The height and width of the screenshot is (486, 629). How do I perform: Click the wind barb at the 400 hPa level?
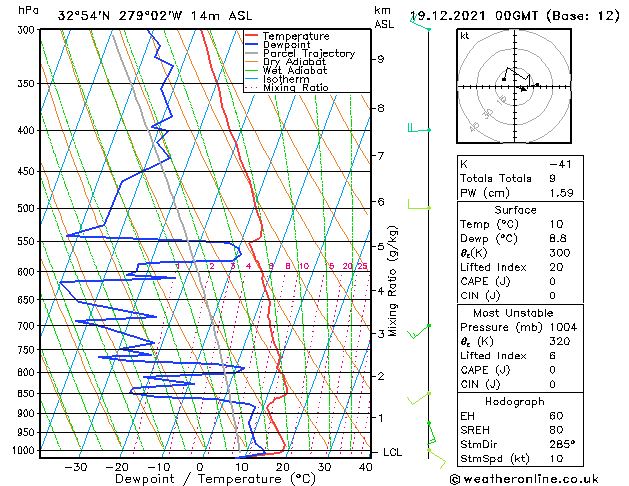pos(419,128)
